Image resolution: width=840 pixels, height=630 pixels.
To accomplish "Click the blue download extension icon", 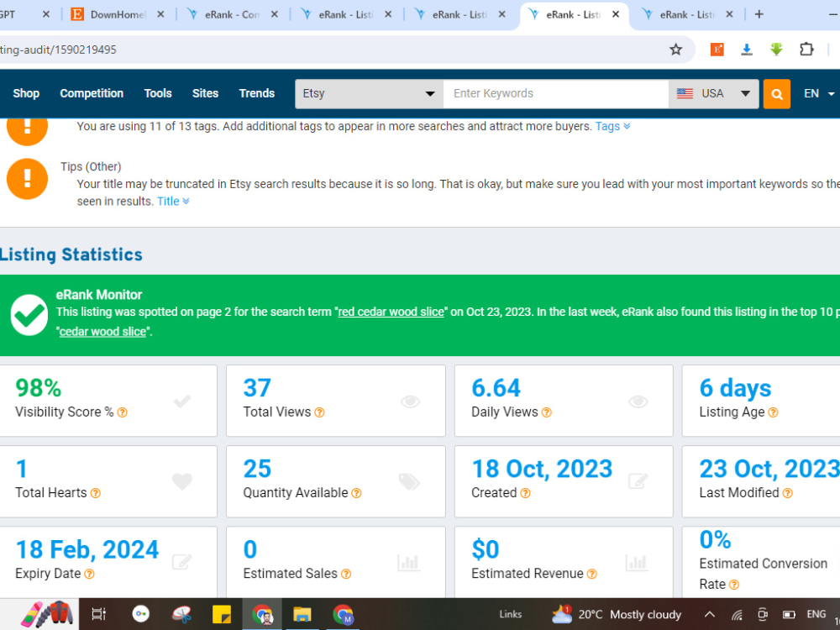I will (746, 50).
